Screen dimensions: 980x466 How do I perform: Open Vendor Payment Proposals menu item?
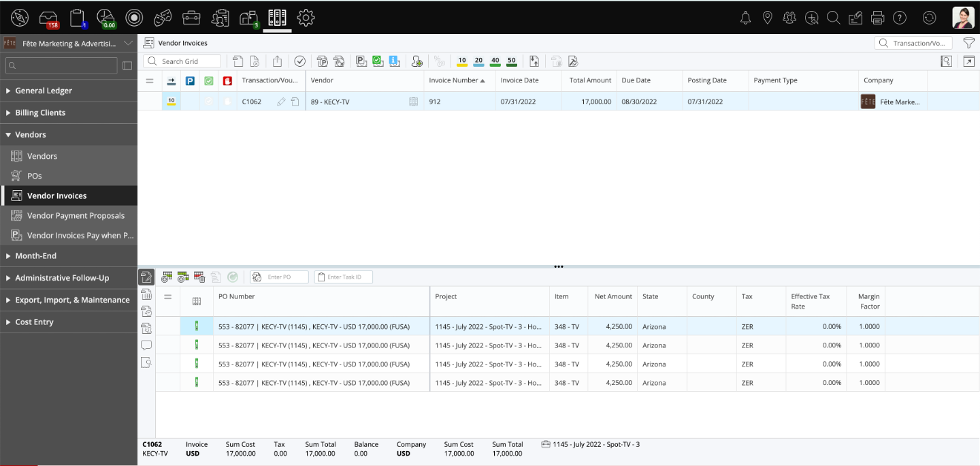[x=76, y=215]
